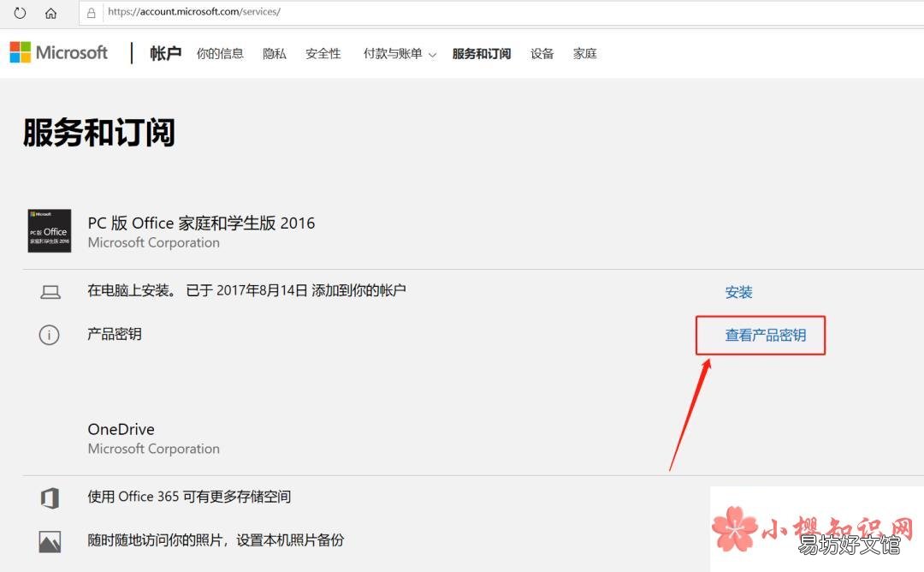Click Microsoft Corporation under OneDrive
The width and height of the screenshot is (924, 572).
153,449
